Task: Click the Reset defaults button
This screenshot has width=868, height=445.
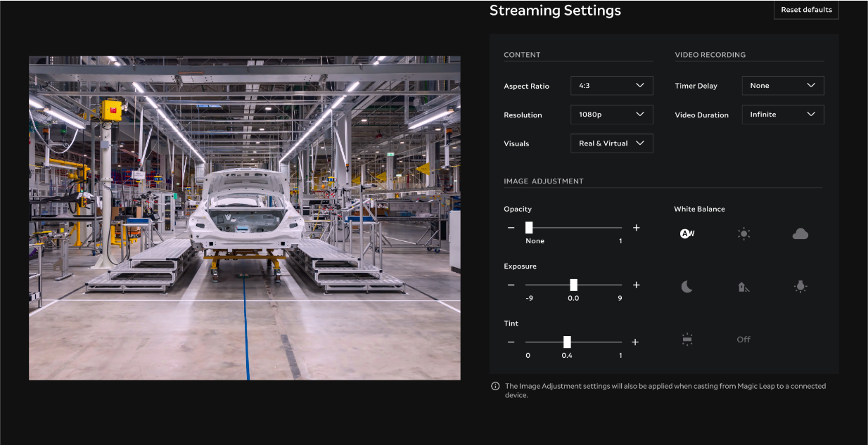Action: pyautogui.click(x=806, y=10)
